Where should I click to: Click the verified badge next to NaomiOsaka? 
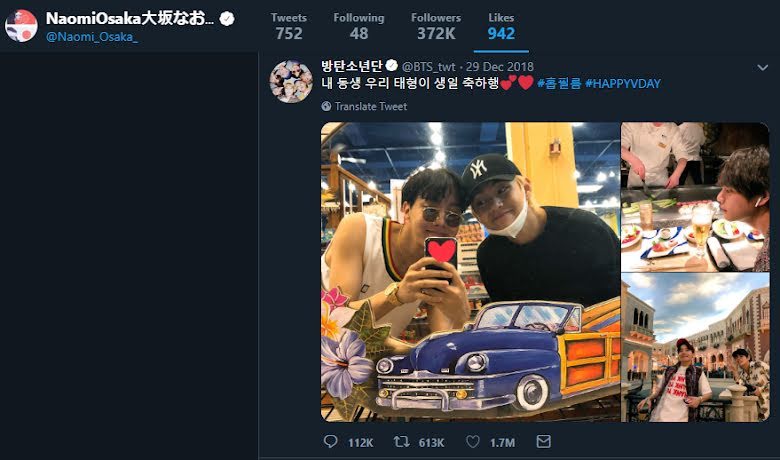point(227,19)
